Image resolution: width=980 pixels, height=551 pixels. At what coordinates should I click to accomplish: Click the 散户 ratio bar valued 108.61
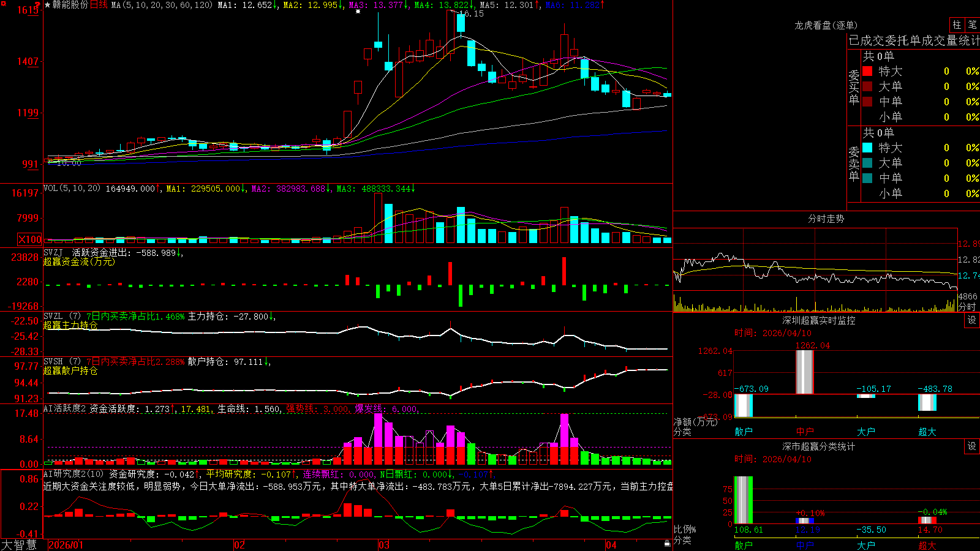point(744,500)
